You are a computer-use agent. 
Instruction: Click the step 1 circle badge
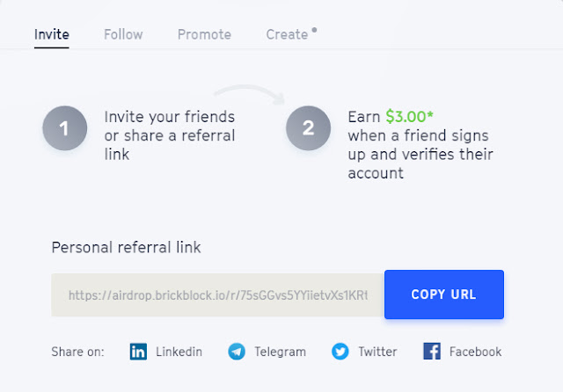64,128
